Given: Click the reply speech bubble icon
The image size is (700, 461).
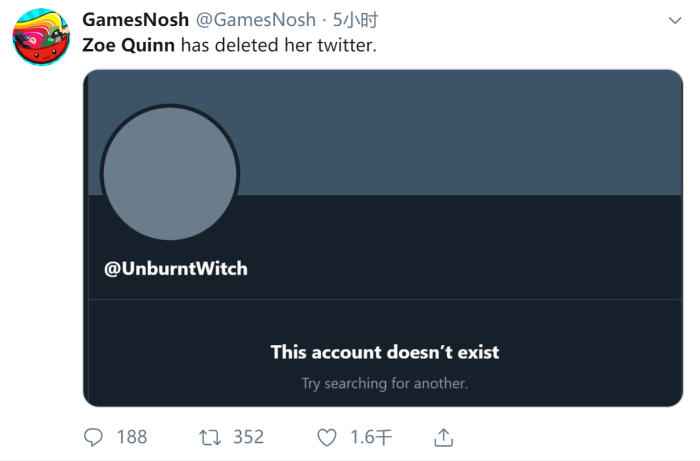Looking at the screenshot, I should pos(93,437).
